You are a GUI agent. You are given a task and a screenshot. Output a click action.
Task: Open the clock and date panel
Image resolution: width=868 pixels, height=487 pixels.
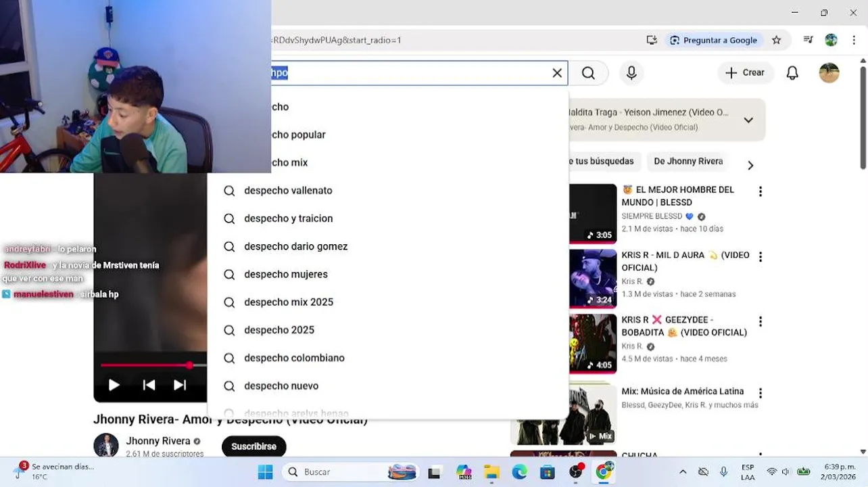pos(840,472)
